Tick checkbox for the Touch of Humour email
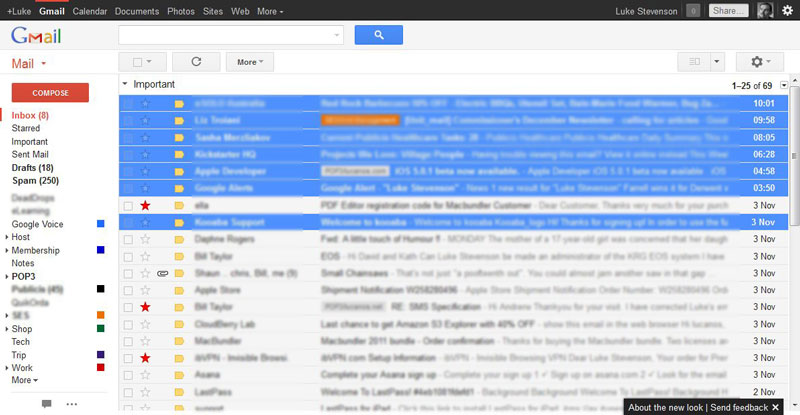Viewport: 800px width, 415px height. pos(128,239)
